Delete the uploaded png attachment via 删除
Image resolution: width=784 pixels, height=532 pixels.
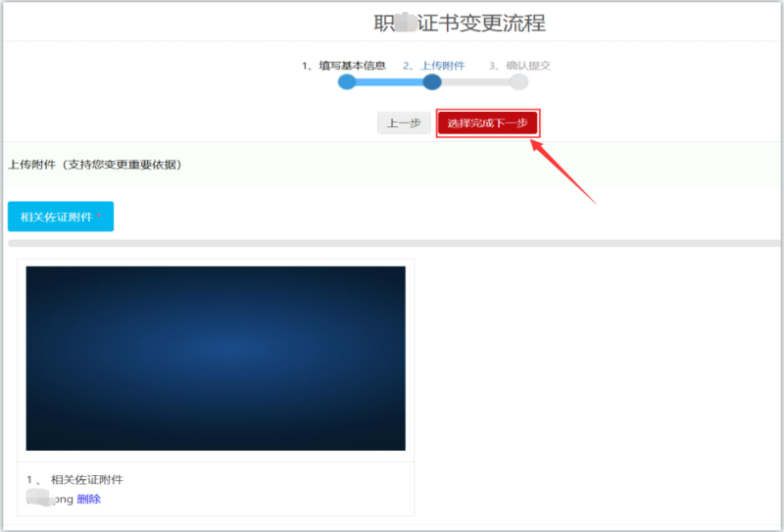88,499
